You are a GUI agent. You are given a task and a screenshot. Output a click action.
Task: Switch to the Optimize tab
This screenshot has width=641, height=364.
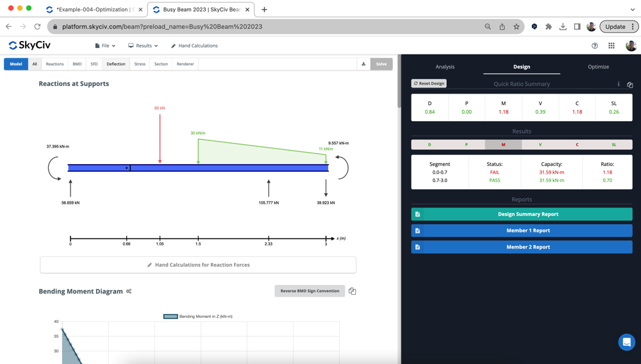click(x=598, y=67)
